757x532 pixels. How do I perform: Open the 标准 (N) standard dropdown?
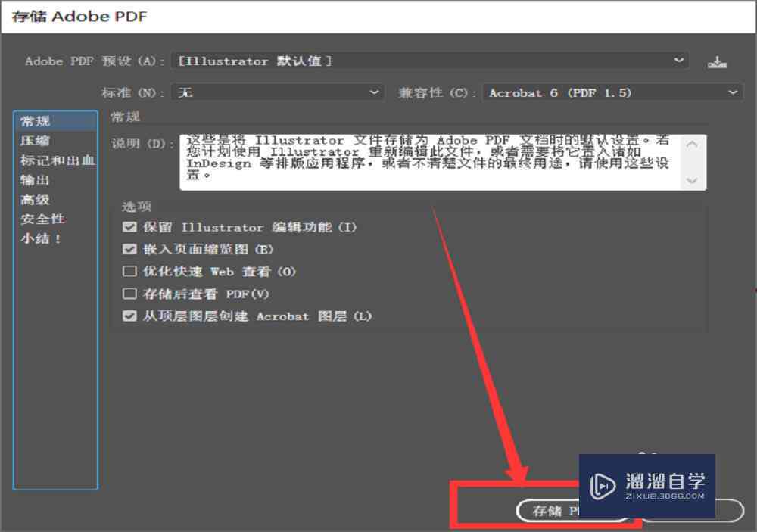pos(278,92)
